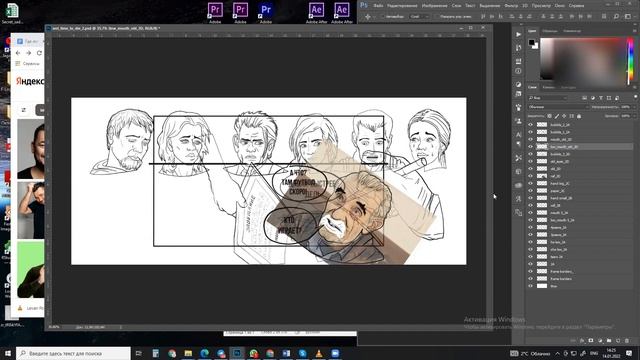Lock all padlock icon in Layers panel

click(x=579, y=116)
